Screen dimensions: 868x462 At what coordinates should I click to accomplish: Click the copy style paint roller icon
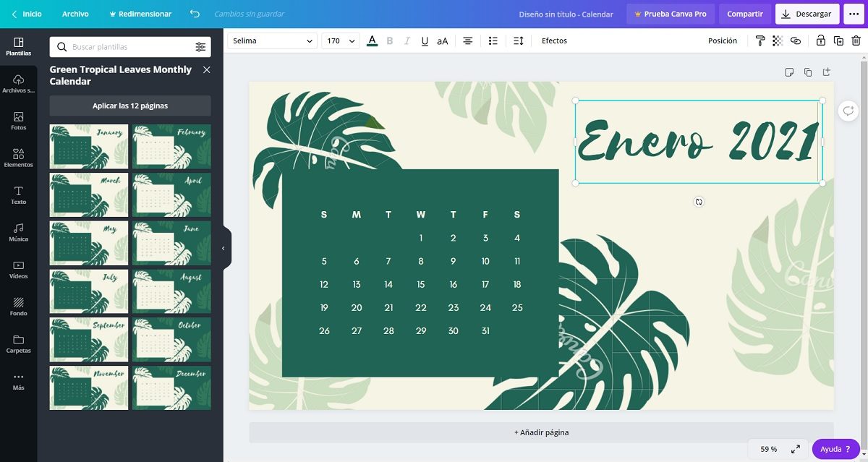pyautogui.click(x=760, y=40)
